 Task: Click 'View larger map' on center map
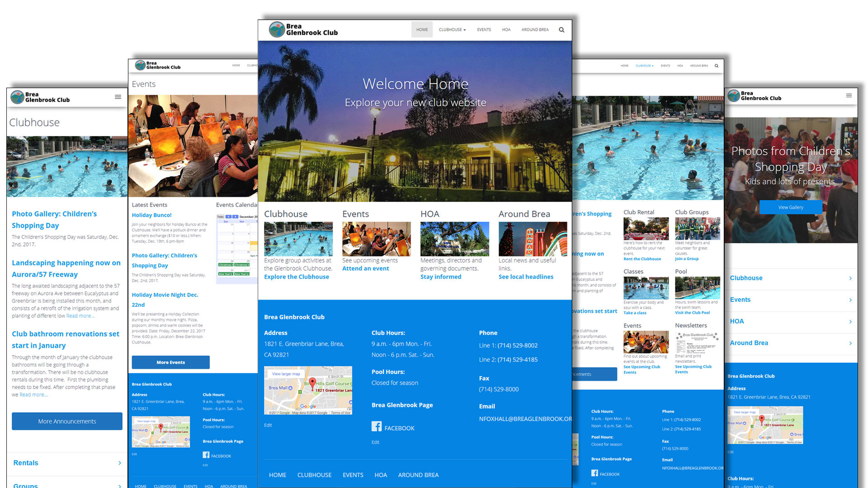[x=286, y=374]
